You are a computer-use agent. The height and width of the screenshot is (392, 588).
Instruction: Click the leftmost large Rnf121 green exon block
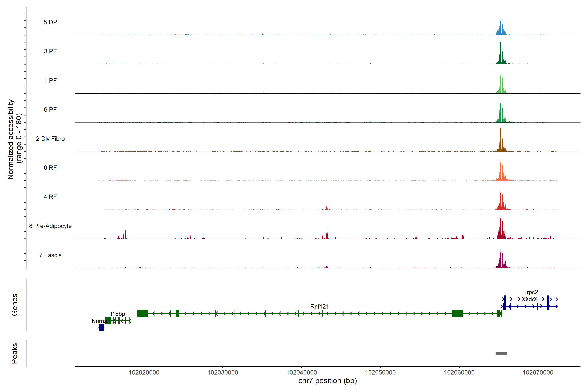point(142,313)
